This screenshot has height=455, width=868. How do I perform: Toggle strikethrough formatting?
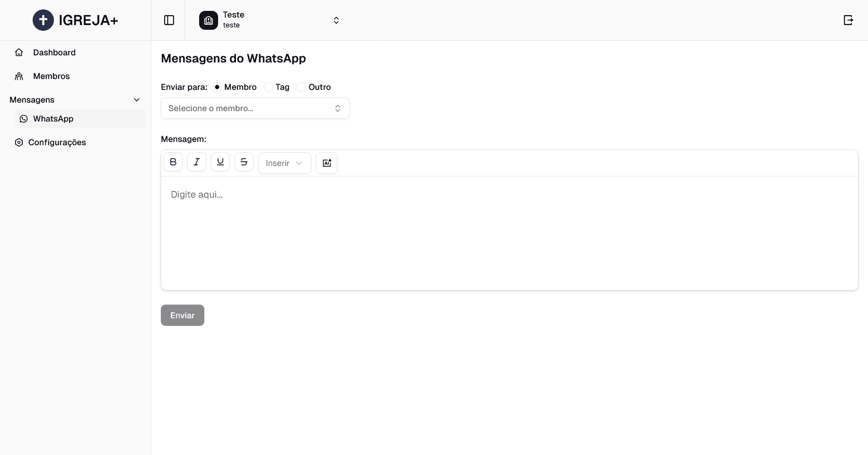244,162
